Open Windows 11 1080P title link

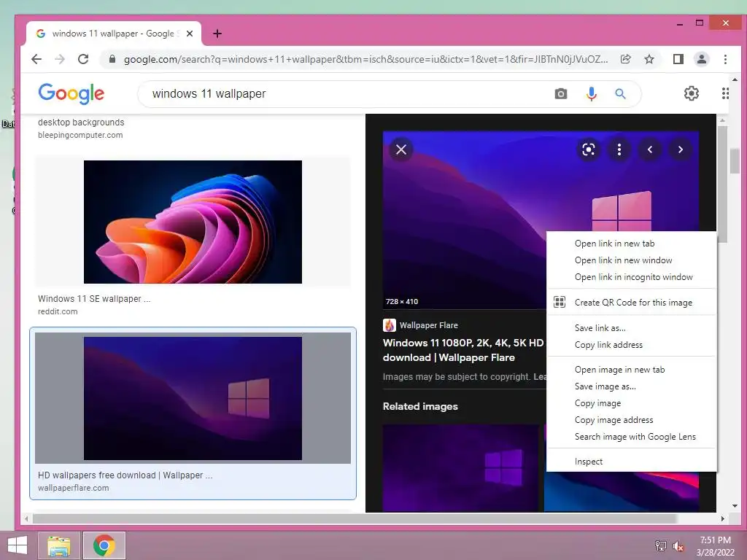pyautogui.click(x=463, y=350)
